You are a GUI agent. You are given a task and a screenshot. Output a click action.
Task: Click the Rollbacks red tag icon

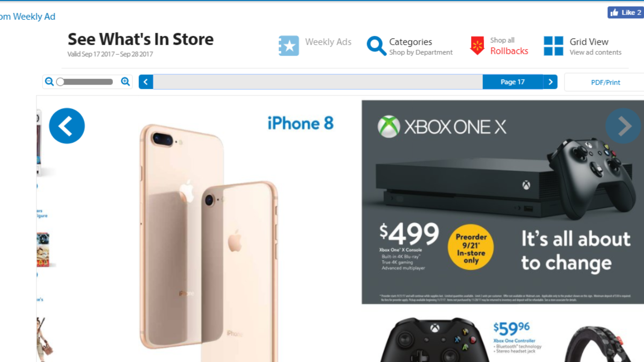click(x=477, y=46)
